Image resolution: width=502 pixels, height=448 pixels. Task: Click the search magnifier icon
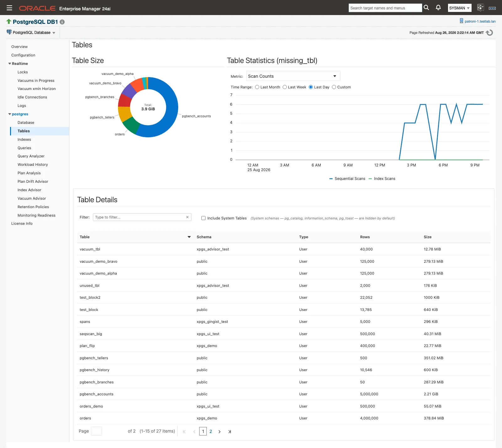[426, 8]
